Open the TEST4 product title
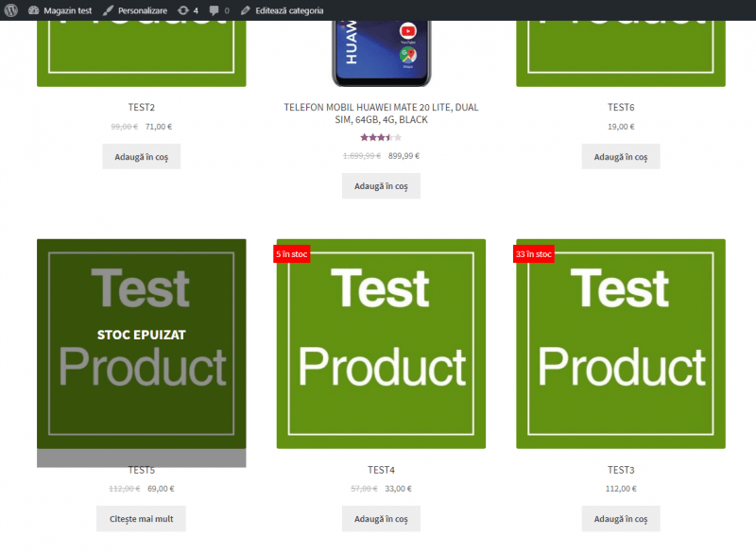This screenshot has width=756, height=553. [x=381, y=470]
